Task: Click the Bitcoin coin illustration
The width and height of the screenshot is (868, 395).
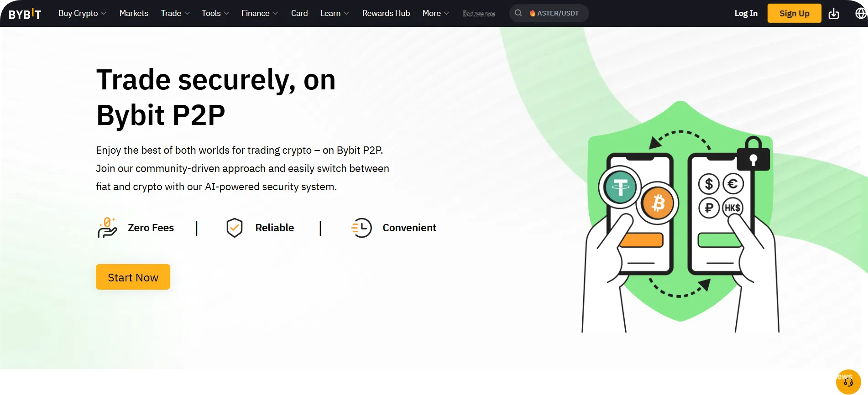Action: click(658, 203)
